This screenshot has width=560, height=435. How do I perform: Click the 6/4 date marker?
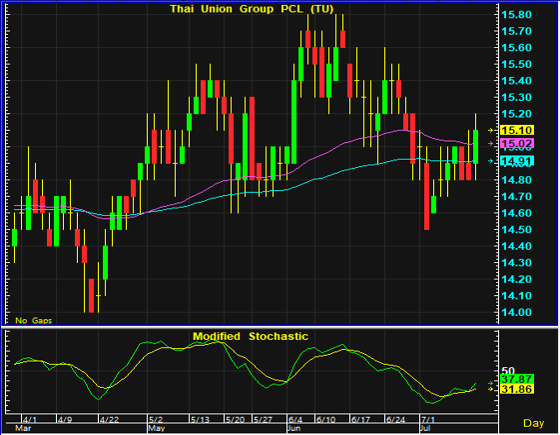pyautogui.click(x=295, y=419)
